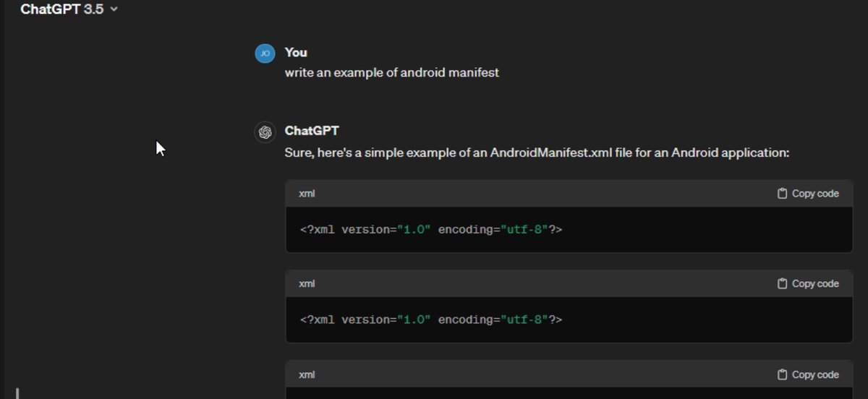Click the 'You' sender name
868x399 pixels.
[296, 52]
